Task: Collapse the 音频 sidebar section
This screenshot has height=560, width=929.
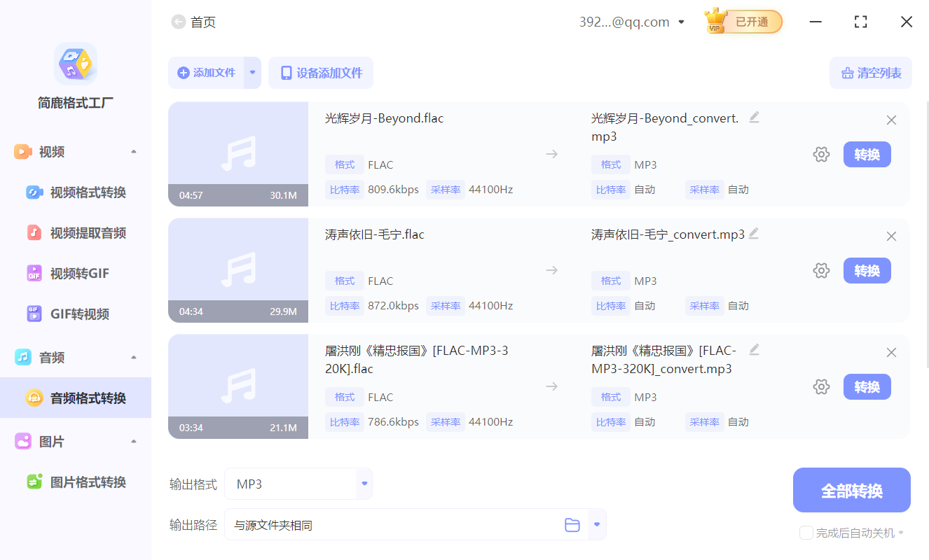Action: pos(133,357)
